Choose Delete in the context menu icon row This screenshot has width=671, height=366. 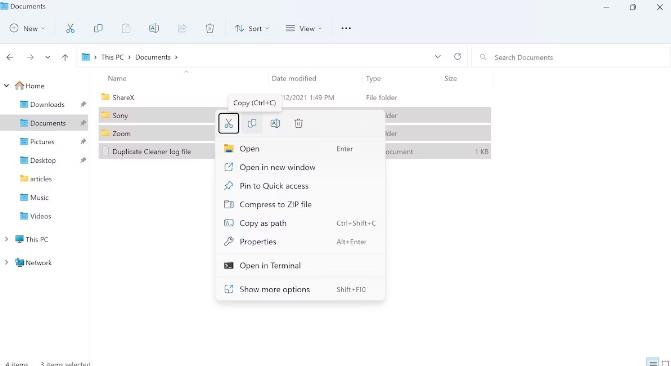(298, 124)
